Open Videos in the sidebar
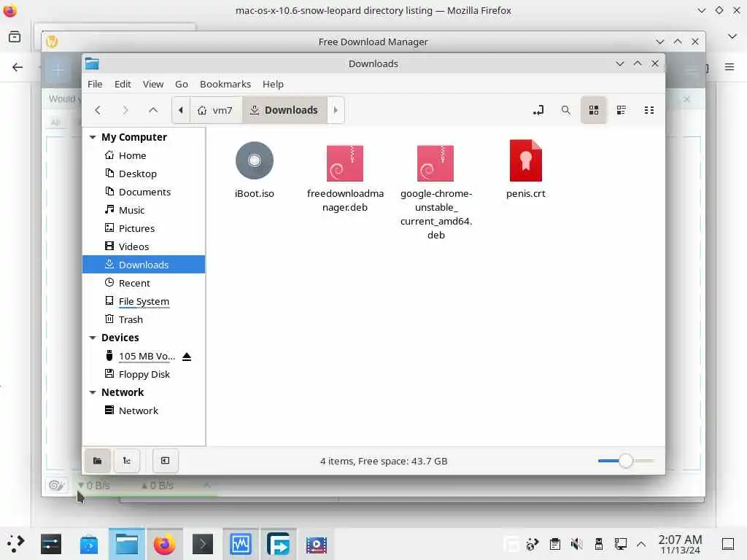This screenshot has width=747, height=560. [x=144, y=246]
